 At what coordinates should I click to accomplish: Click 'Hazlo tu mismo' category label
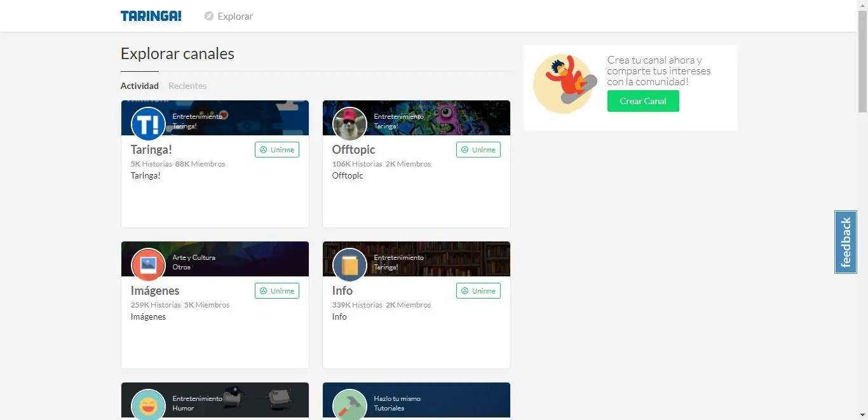tap(397, 398)
